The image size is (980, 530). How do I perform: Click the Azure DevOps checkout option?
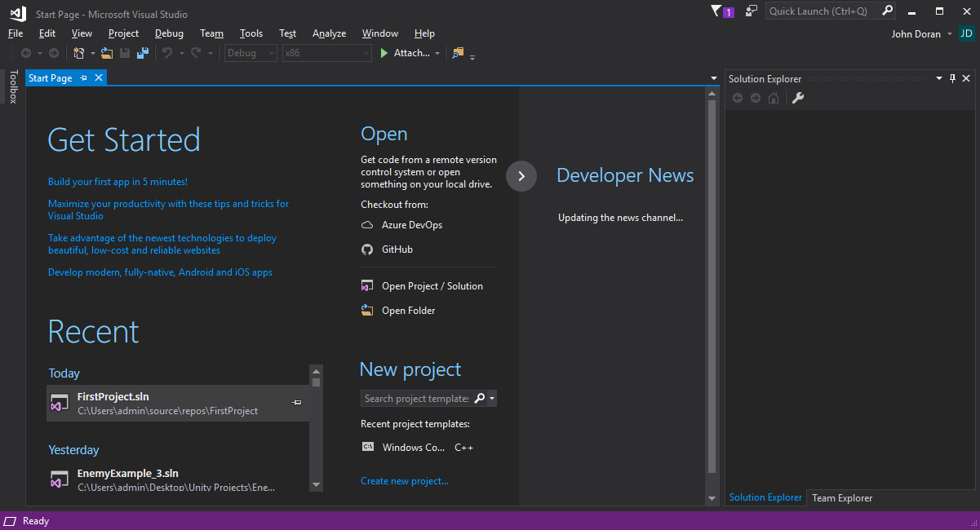(x=402, y=225)
